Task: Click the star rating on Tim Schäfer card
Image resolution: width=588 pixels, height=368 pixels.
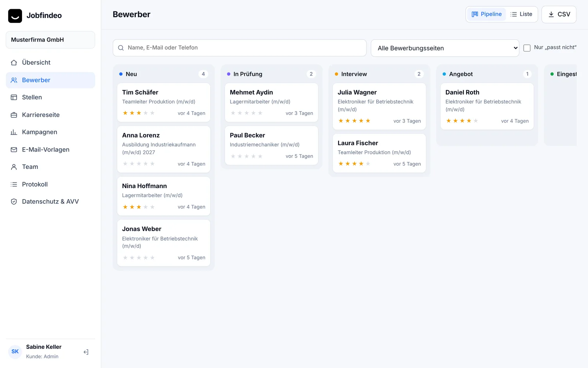Action: [139, 113]
